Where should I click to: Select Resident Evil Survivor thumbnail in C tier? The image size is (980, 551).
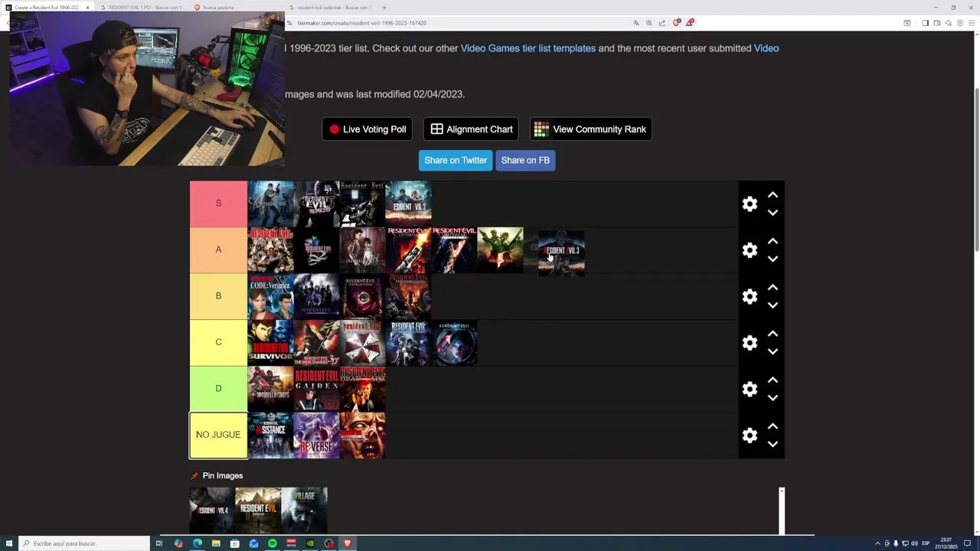(x=270, y=342)
